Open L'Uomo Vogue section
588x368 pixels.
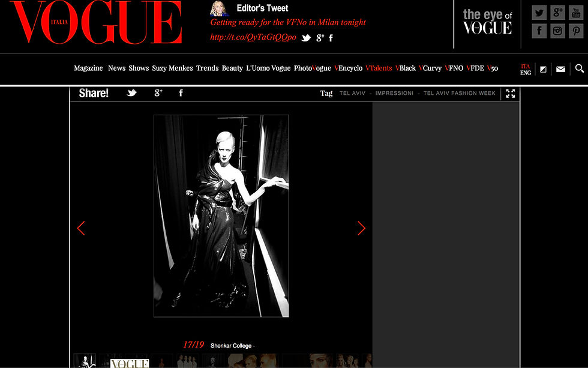[x=268, y=68]
